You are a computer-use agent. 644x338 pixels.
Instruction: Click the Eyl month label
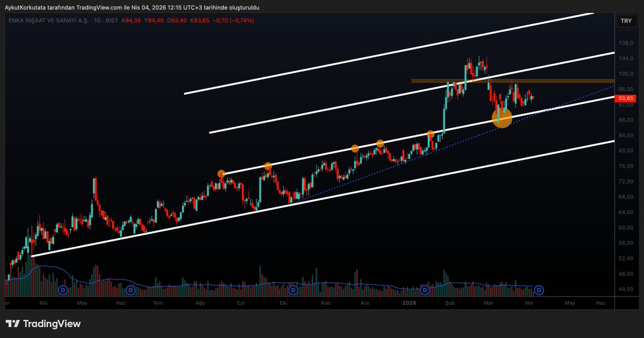click(241, 303)
